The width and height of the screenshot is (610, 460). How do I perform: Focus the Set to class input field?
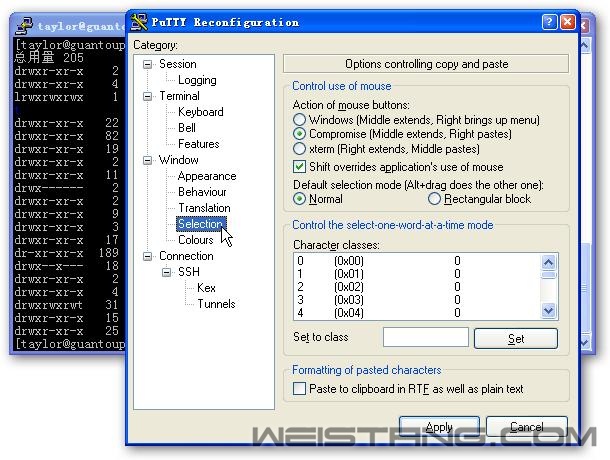[426, 337]
